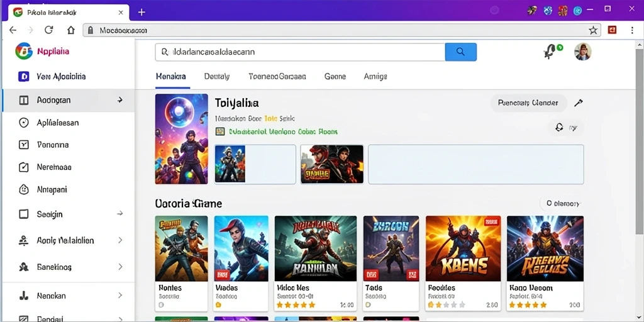The width and height of the screenshot is (644, 322).
Task: Switch to the Amige tab
Action: point(375,76)
